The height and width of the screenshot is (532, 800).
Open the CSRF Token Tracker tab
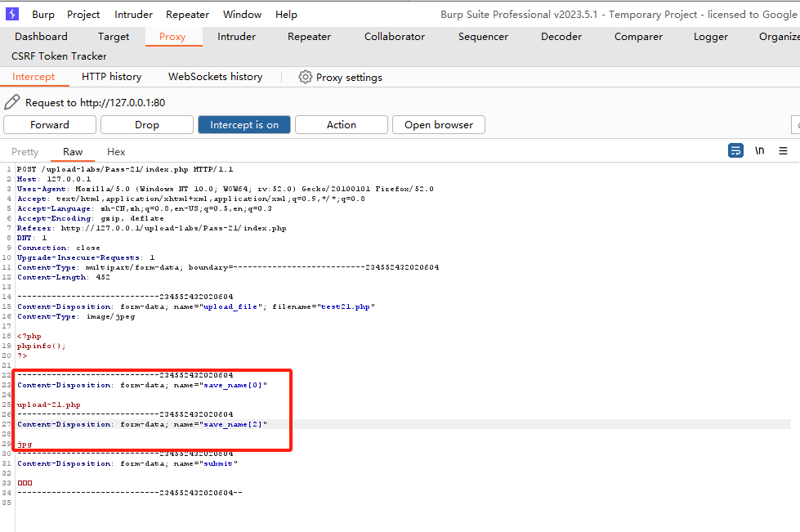pos(59,56)
